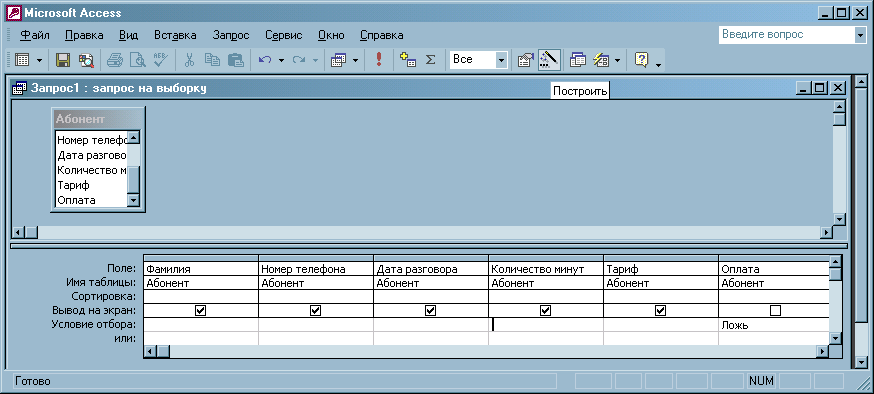Click the Redo arrow icon
Screen dimensions: 874x394
click(299, 60)
